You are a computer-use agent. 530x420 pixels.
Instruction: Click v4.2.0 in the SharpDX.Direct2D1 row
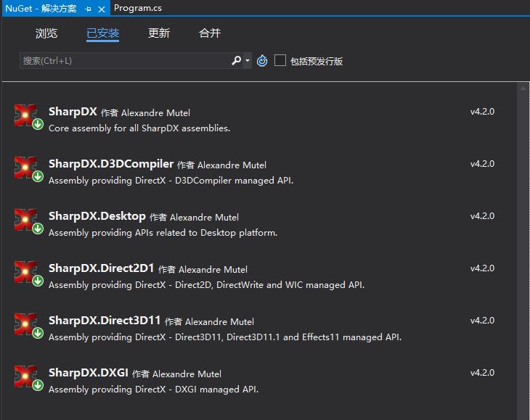(482, 268)
